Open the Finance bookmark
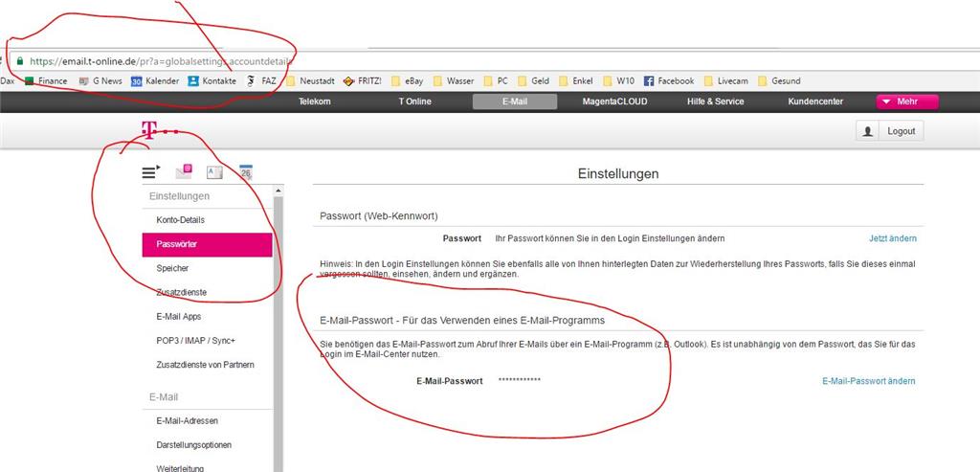Image resolution: width=980 pixels, height=472 pixels. tap(46, 80)
